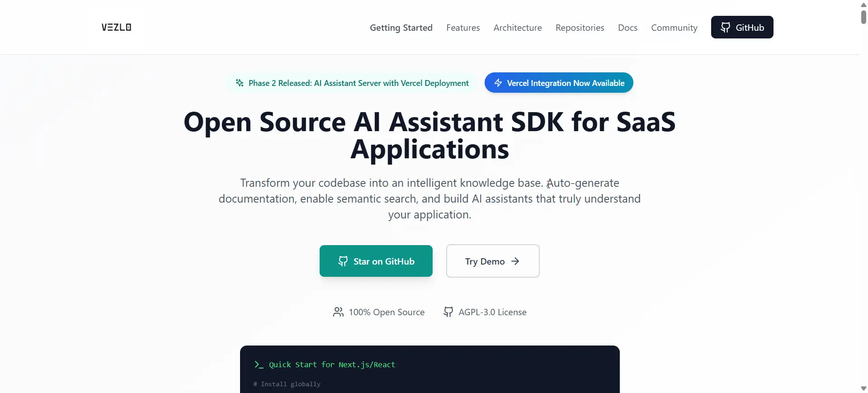
Task: Click the dark GitHub button in header
Action: [742, 27]
